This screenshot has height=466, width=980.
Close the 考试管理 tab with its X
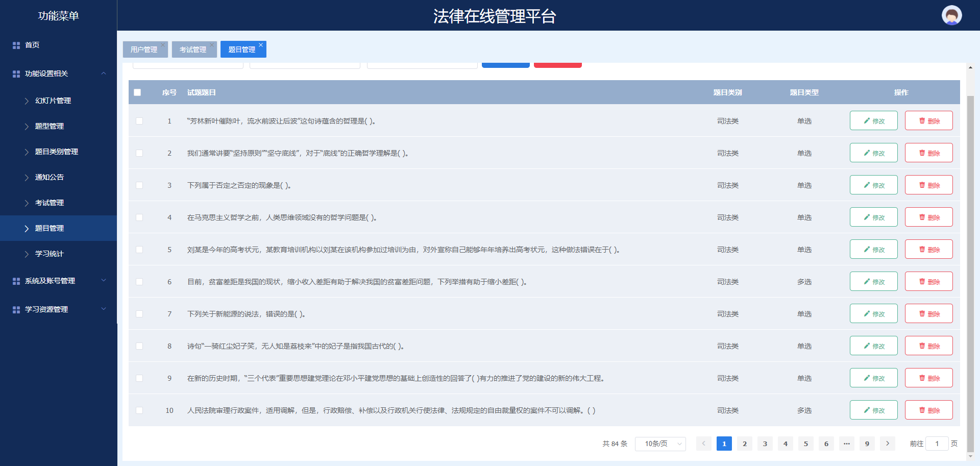tap(212, 45)
